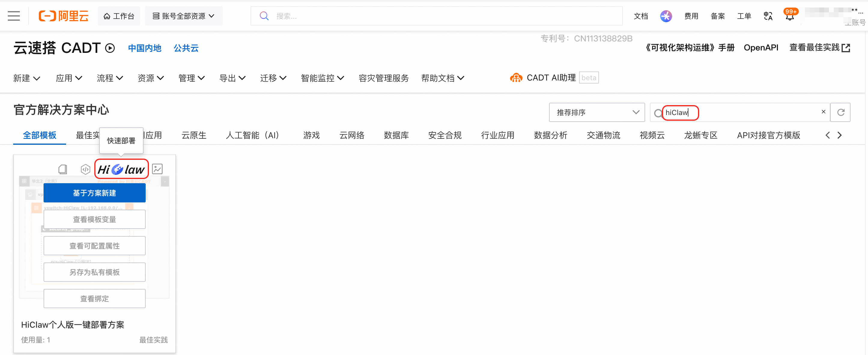
Task: Open the 帮助文档 dropdown
Action: [x=443, y=78]
